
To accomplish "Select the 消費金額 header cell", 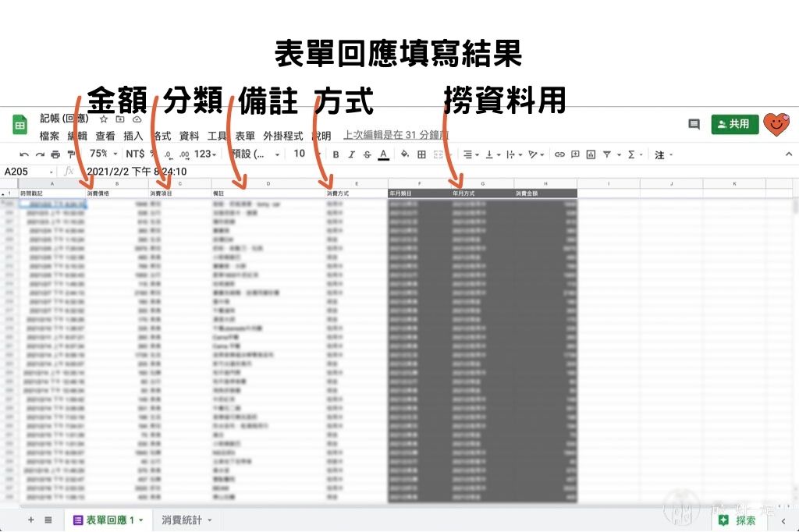I will tap(545, 193).
